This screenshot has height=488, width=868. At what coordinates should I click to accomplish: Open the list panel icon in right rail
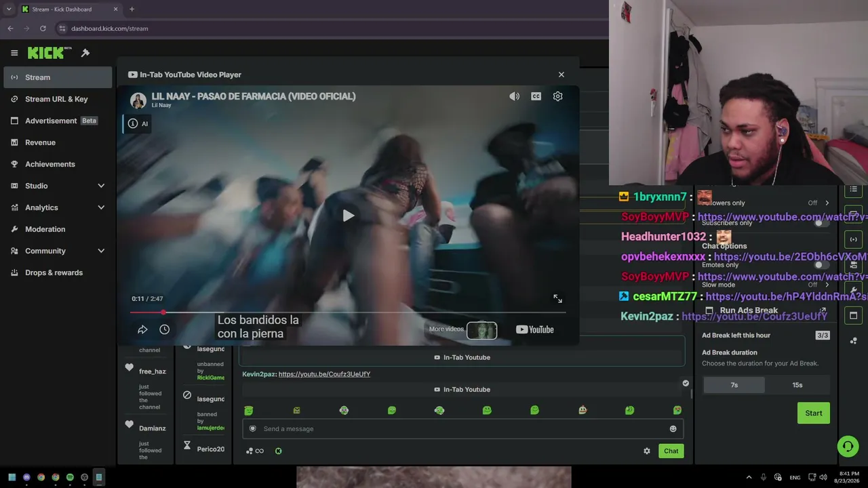pyautogui.click(x=854, y=189)
